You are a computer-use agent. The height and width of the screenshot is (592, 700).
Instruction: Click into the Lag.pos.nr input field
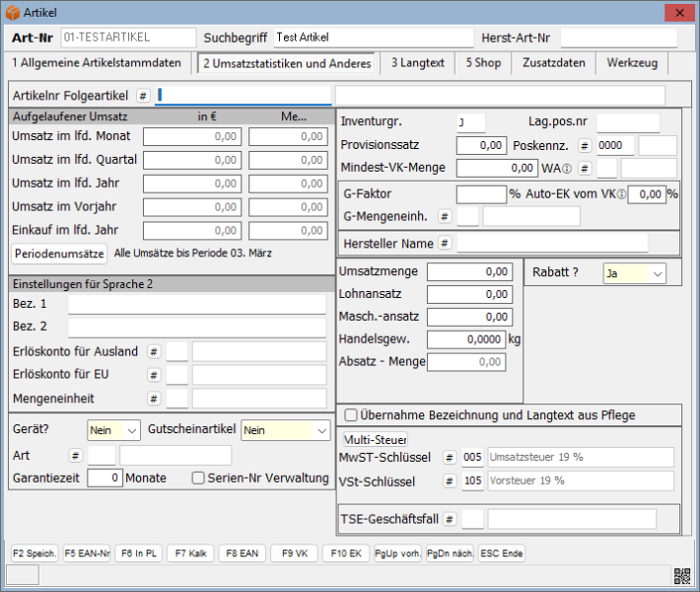pyautogui.click(x=627, y=122)
